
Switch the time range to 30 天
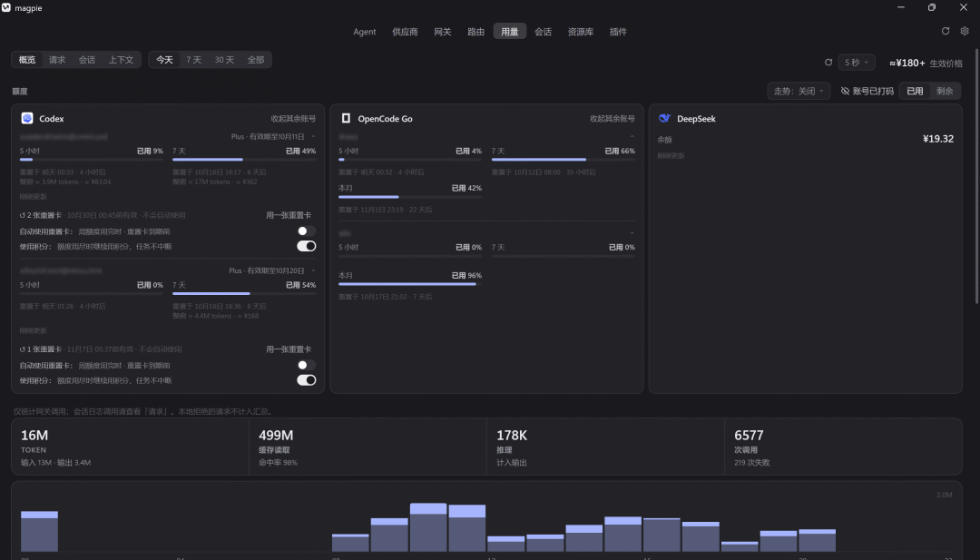point(224,60)
